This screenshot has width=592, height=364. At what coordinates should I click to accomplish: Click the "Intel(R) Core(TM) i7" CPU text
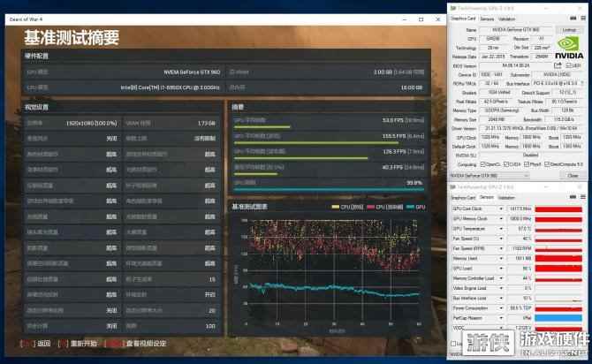click(170, 87)
